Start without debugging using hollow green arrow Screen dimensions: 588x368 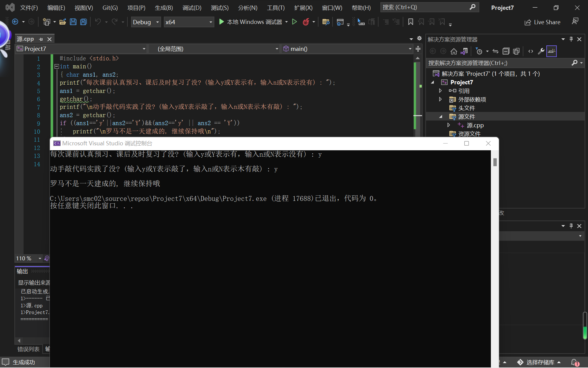coord(294,22)
